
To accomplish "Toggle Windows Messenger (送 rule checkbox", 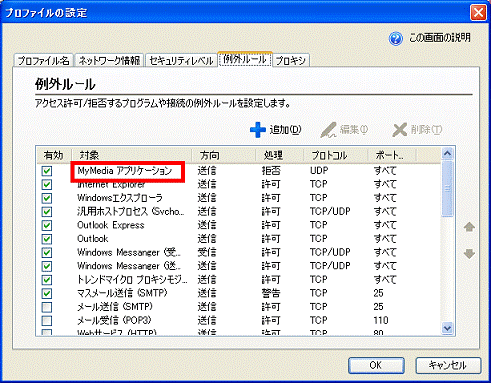I will click(x=47, y=266).
